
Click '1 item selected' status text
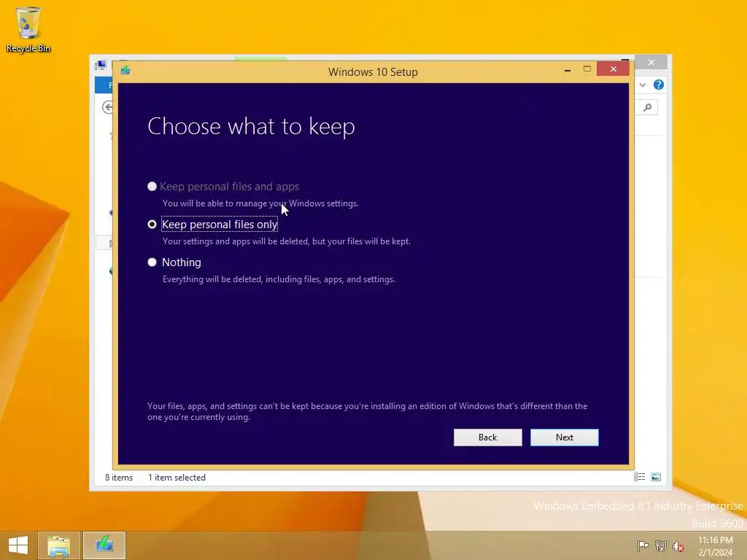177,477
